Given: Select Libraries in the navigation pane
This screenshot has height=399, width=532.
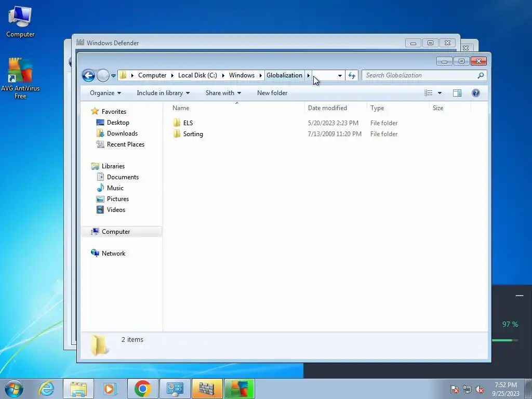Looking at the screenshot, I should [x=113, y=166].
